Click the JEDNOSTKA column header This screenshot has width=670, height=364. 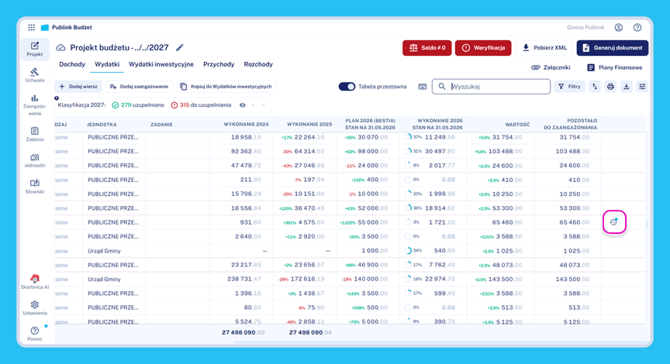(x=102, y=124)
